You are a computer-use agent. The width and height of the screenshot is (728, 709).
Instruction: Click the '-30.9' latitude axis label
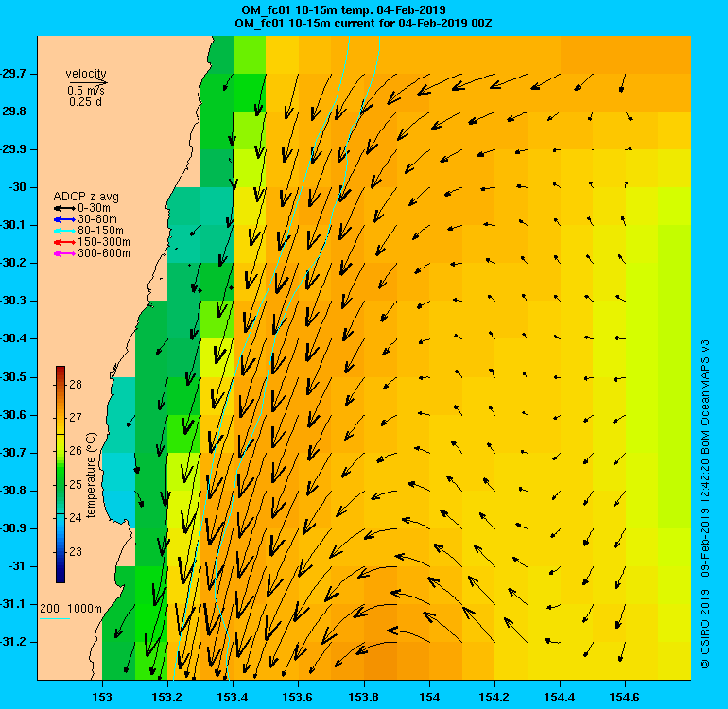click(x=12, y=528)
